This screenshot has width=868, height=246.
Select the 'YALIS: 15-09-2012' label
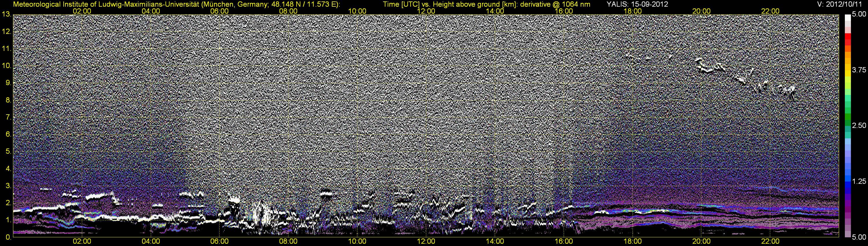click(x=637, y=4)
